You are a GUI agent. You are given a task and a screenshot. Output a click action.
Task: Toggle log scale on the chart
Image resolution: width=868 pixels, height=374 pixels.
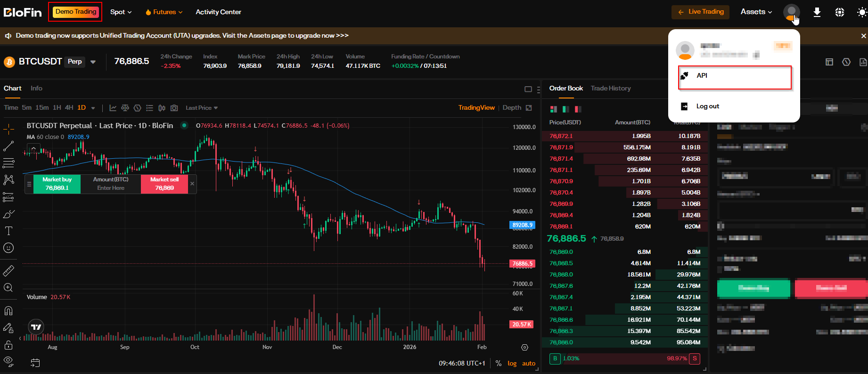512,363
